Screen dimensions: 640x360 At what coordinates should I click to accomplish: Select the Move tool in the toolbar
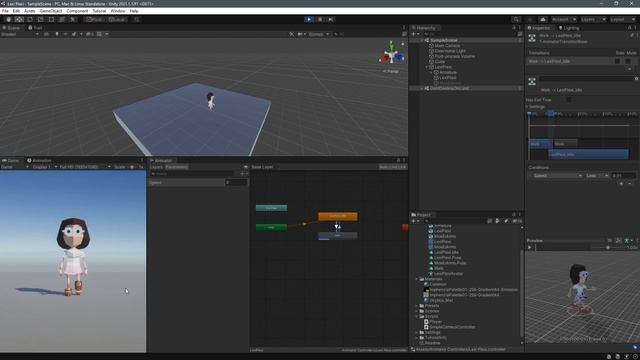click(19, 19)
